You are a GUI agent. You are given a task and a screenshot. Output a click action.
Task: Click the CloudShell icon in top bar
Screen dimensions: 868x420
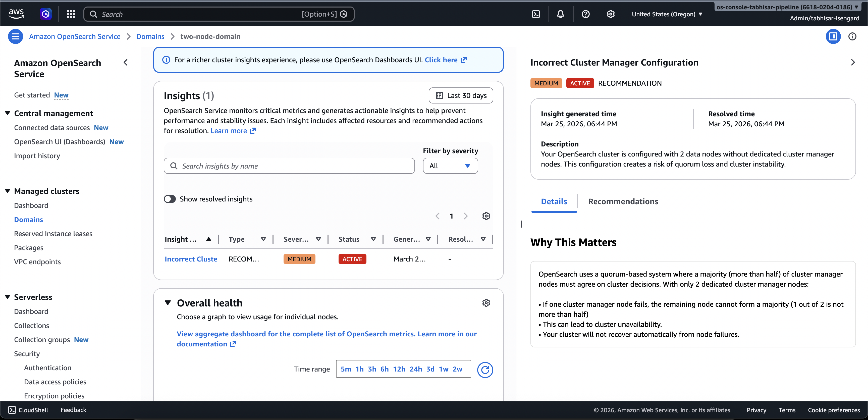(x=536, y=14)
